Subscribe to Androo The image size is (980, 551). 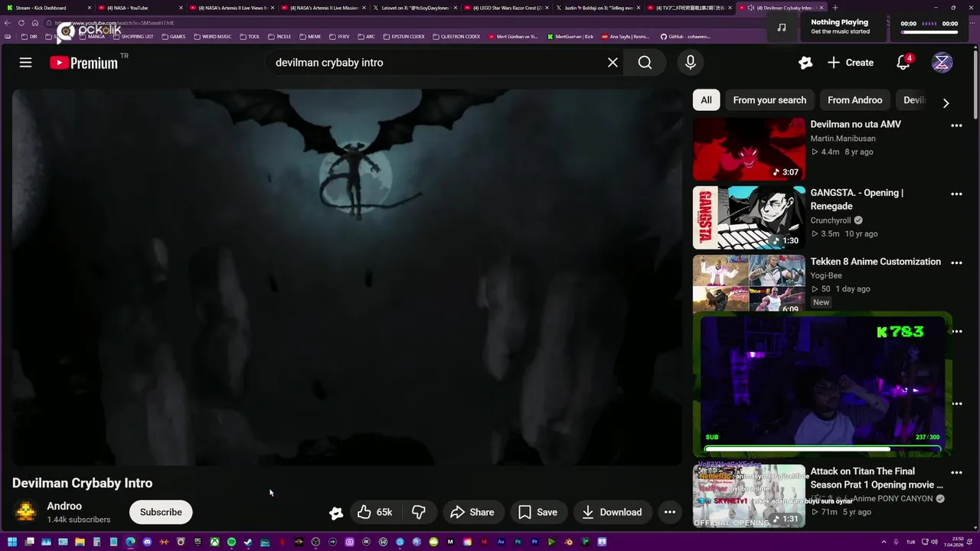(x=161, y=513)
